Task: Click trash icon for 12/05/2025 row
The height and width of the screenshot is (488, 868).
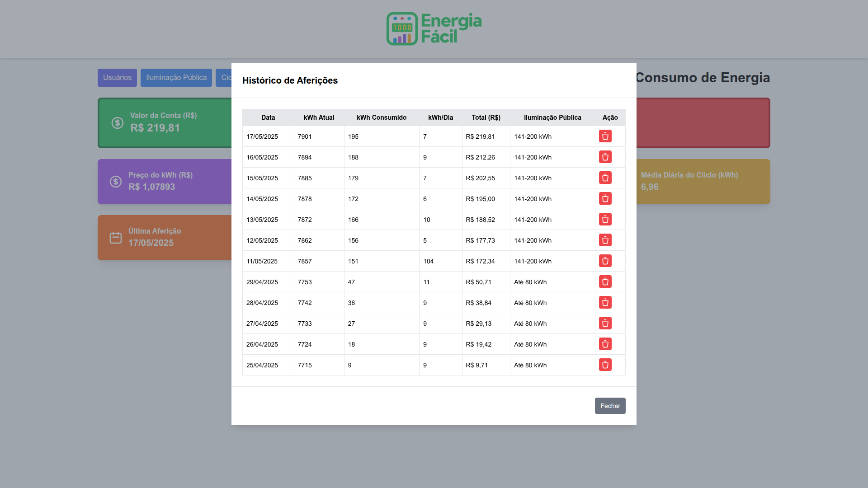Action: pos(605,240)
